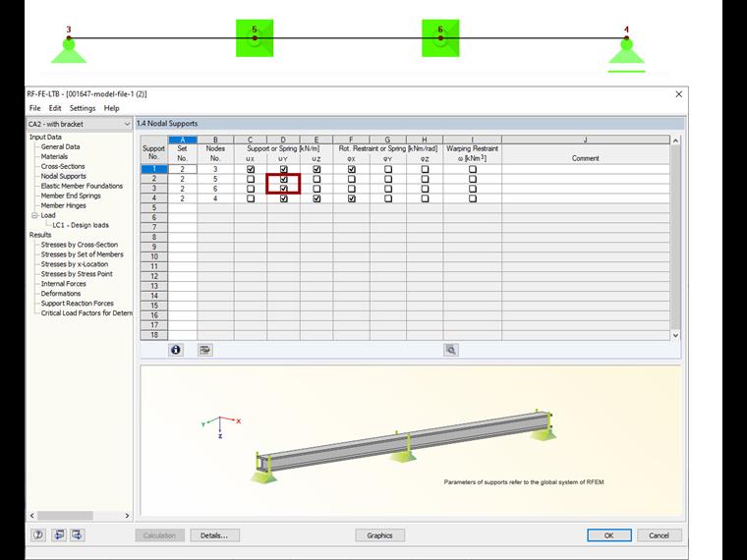Image resolution: width=747 pixels, height=560 pixels.
Task: Toggle uZ support for node 4
Action: click(x=316, y=198)
